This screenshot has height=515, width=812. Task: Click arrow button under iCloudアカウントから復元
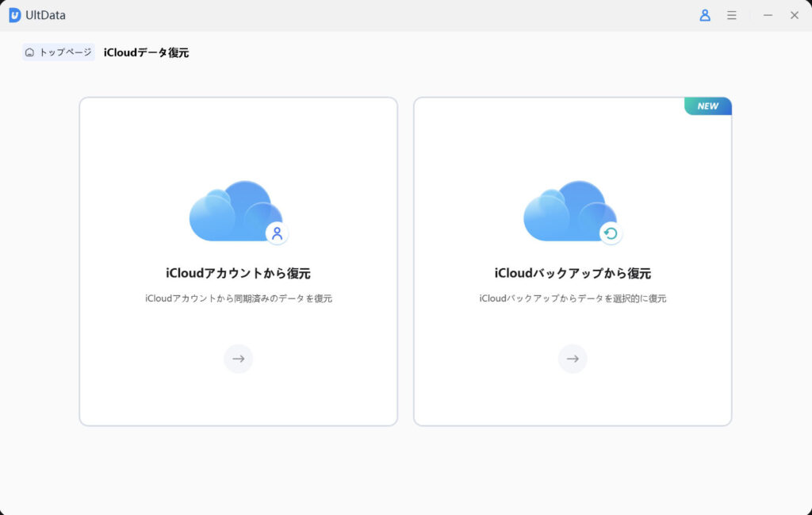tap(238, 359)
